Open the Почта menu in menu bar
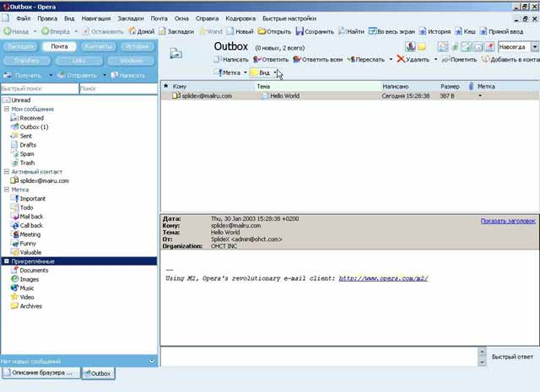 pyautogui.click(x=159, y=19)
